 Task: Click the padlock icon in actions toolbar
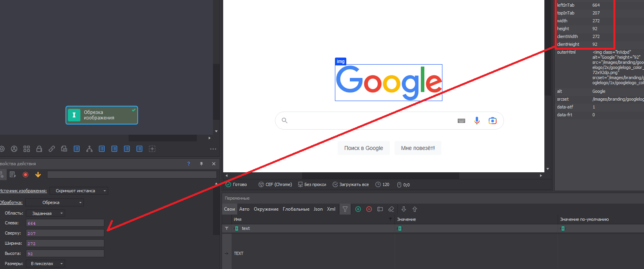(39, 149)
